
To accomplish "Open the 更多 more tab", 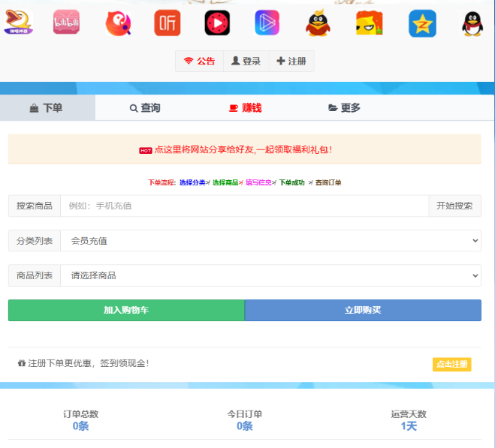I will tap(345, 108).
